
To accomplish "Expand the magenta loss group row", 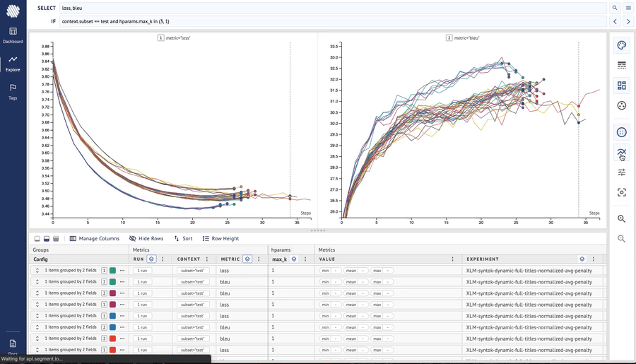I will pyautogui.click(x=37, y=305).
